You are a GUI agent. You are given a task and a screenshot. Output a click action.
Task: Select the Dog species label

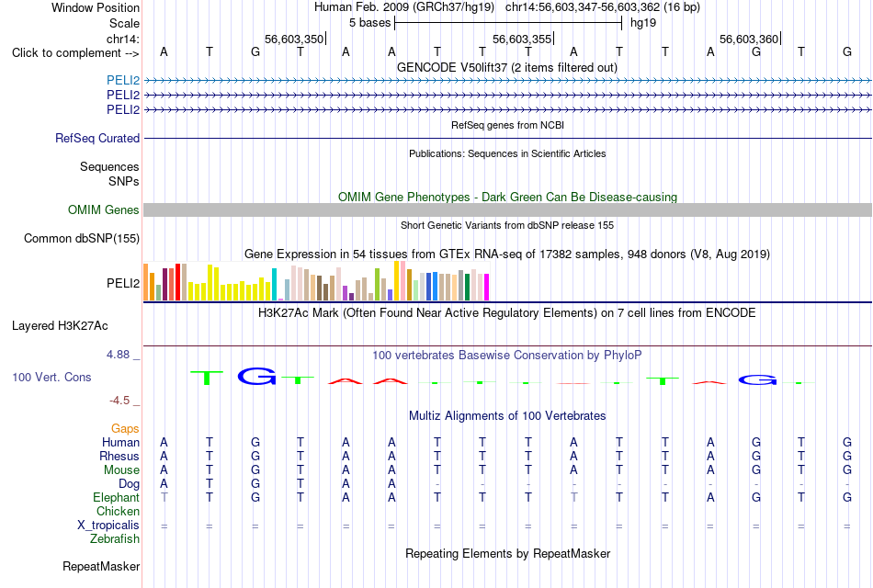coord(129,484)
